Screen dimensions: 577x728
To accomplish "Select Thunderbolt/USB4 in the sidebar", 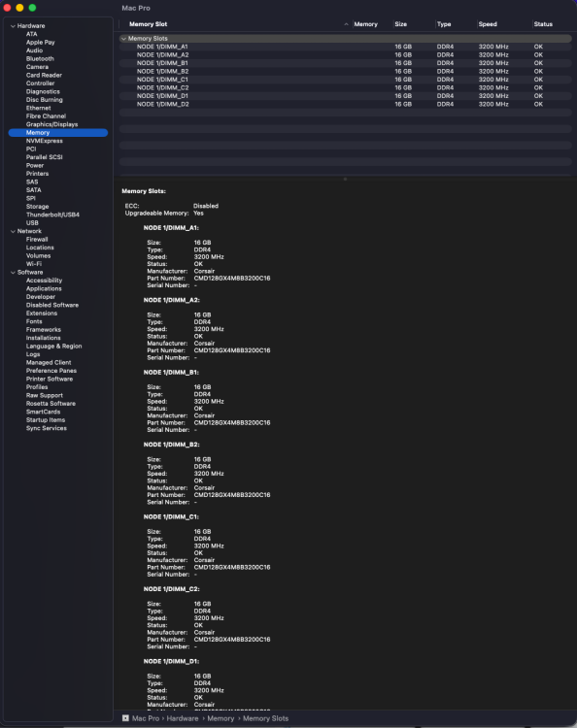I will click(53, 215).
